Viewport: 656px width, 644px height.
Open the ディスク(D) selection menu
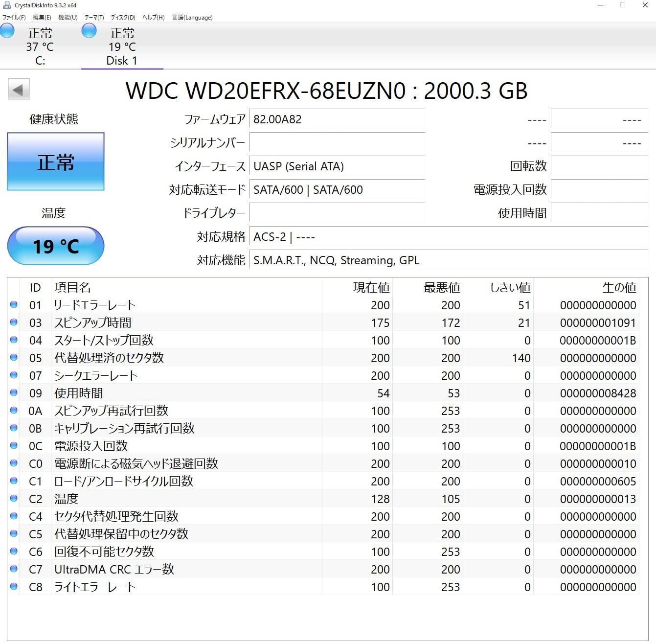[x=123, y=17]
